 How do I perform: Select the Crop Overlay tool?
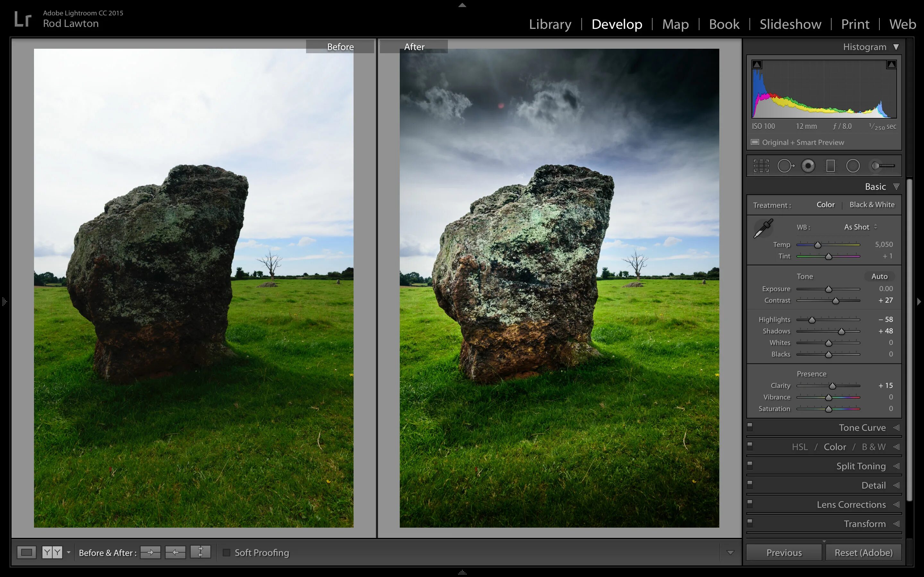coord(761,165)
